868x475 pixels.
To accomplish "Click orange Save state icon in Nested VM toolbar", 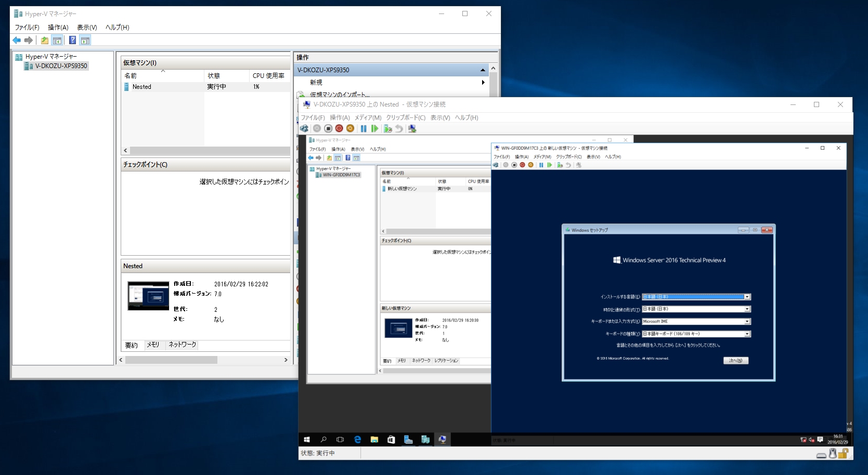I will (350, 128).
